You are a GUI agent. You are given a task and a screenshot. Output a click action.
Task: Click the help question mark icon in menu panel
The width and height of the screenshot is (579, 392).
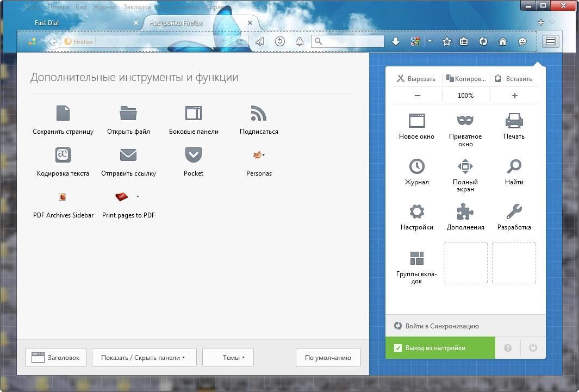(508, 348)
